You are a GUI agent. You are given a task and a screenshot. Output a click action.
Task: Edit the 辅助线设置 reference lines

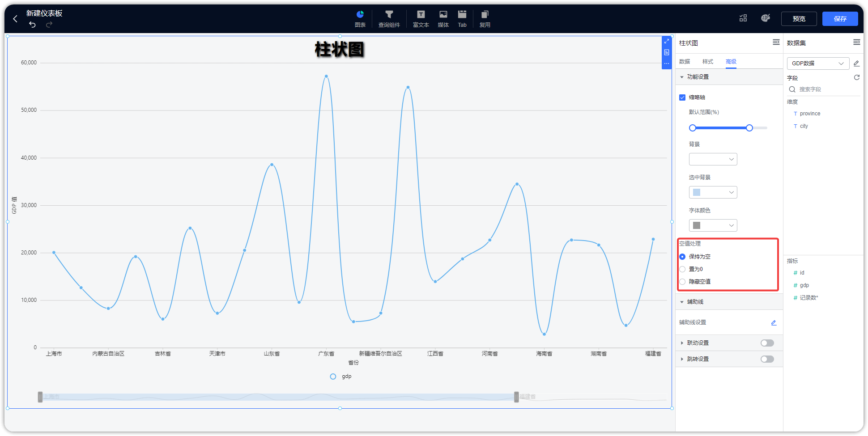[774, 322]
